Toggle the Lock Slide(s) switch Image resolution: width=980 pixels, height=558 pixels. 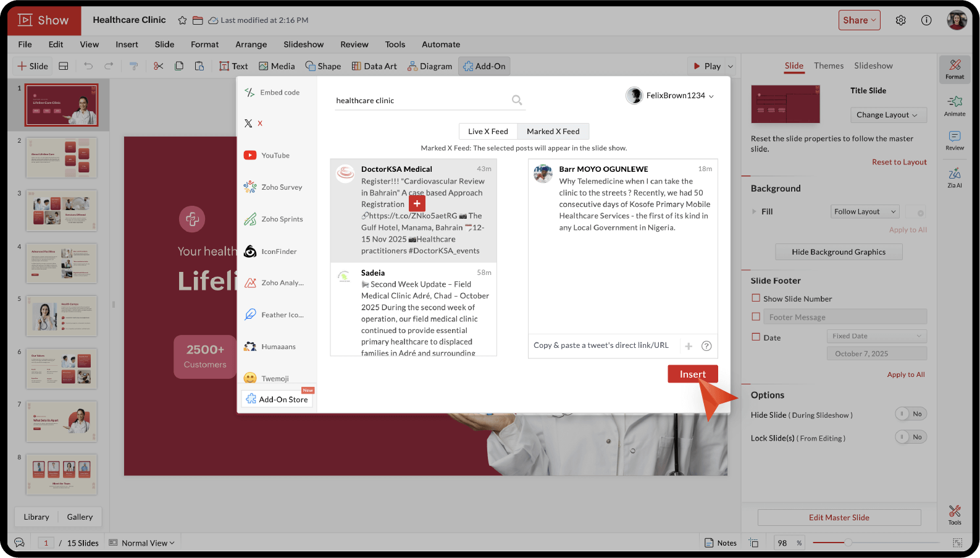click(x=911, y=438)
